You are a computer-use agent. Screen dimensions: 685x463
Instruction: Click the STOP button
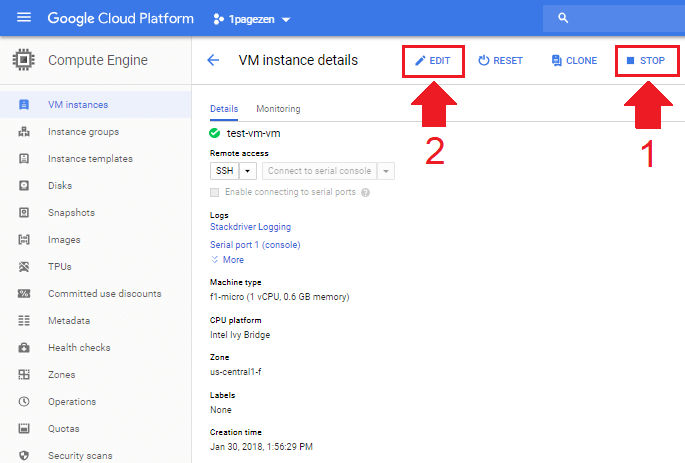[646, 61]
